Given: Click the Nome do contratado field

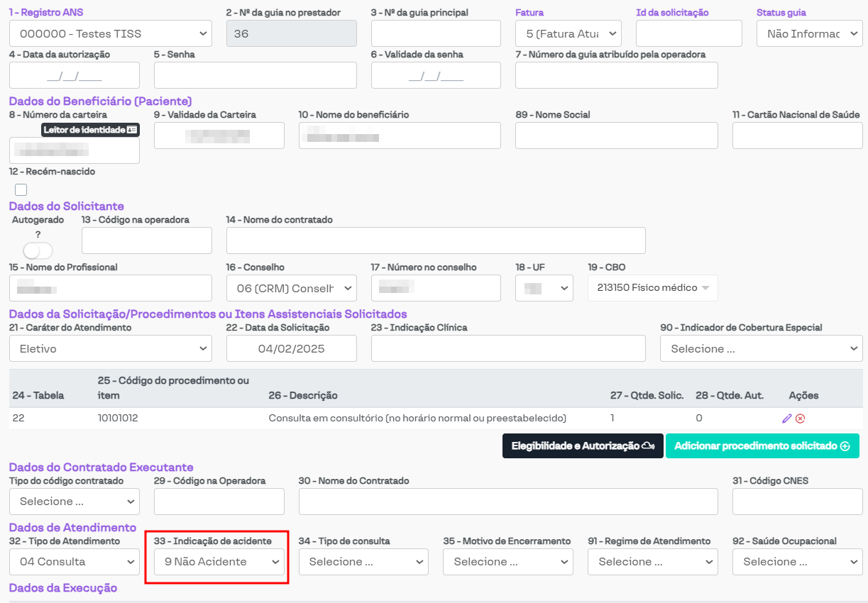Looking at the screenshot, I should 435,240.
